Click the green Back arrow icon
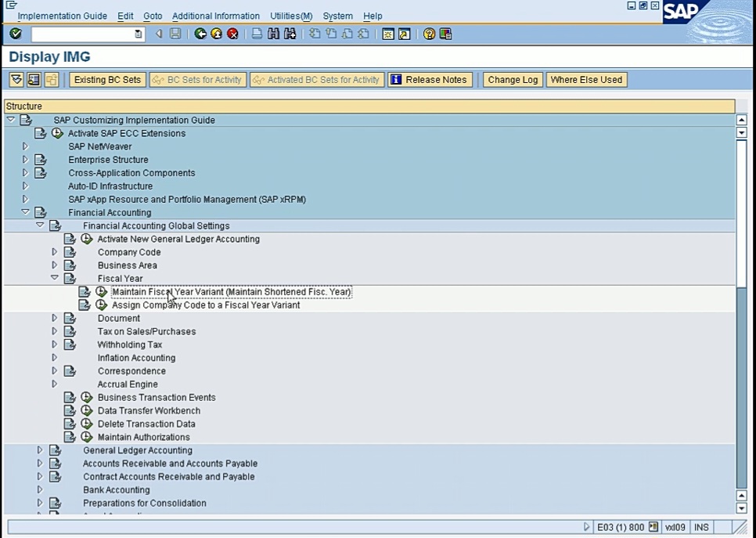The image size is (756, 538). point(200,34)
